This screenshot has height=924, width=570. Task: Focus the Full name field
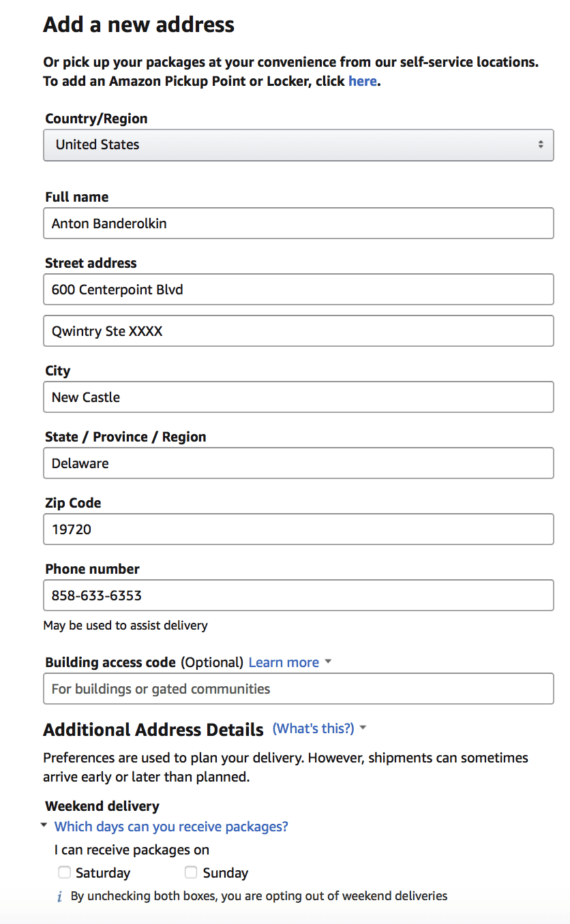click(x=299, y=224)
